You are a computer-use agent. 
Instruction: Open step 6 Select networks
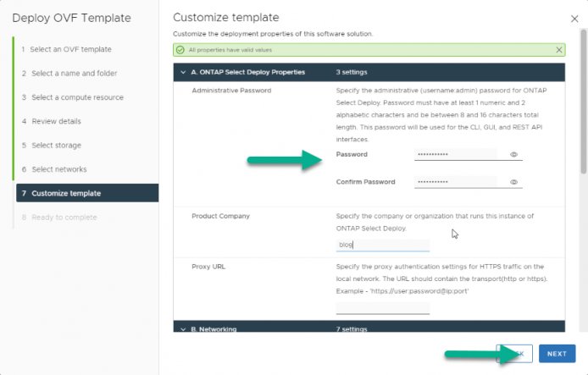[x=54, y=169]
